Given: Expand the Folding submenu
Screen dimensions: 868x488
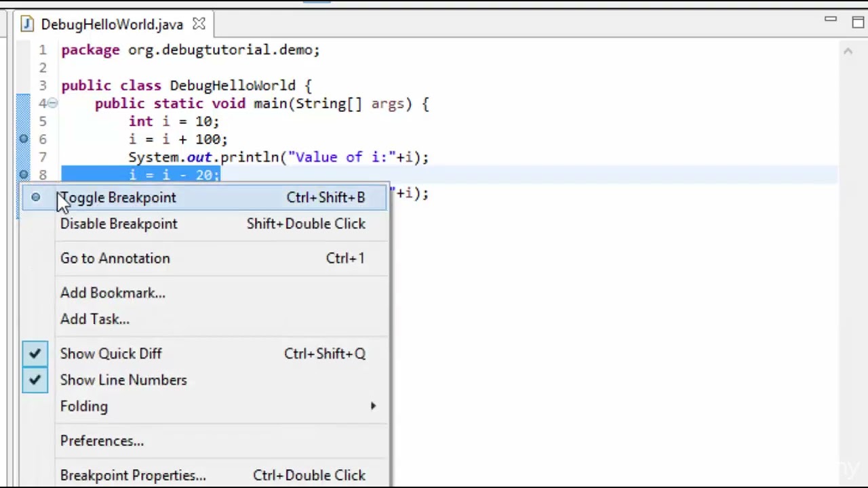Looking at the screenshot, I should point(204,407).
